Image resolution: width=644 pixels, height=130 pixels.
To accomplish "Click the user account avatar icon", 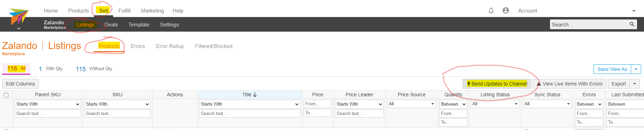I will (x=506, y=10).
